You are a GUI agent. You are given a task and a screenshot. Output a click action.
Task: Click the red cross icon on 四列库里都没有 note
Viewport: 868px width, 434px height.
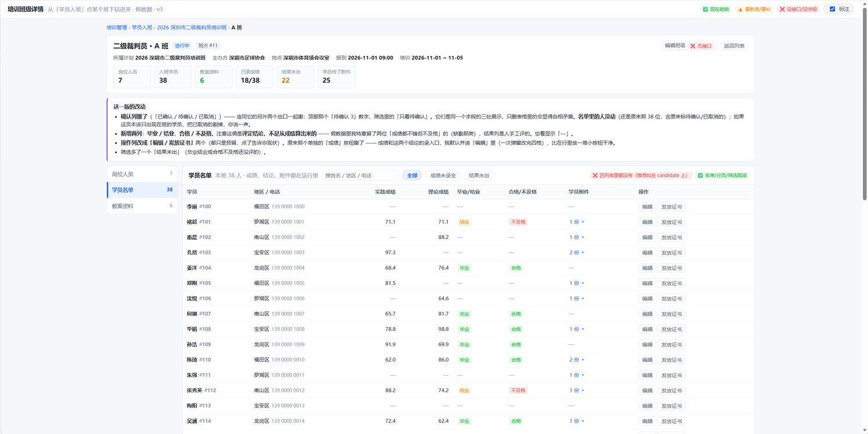[x=594, y=175]
